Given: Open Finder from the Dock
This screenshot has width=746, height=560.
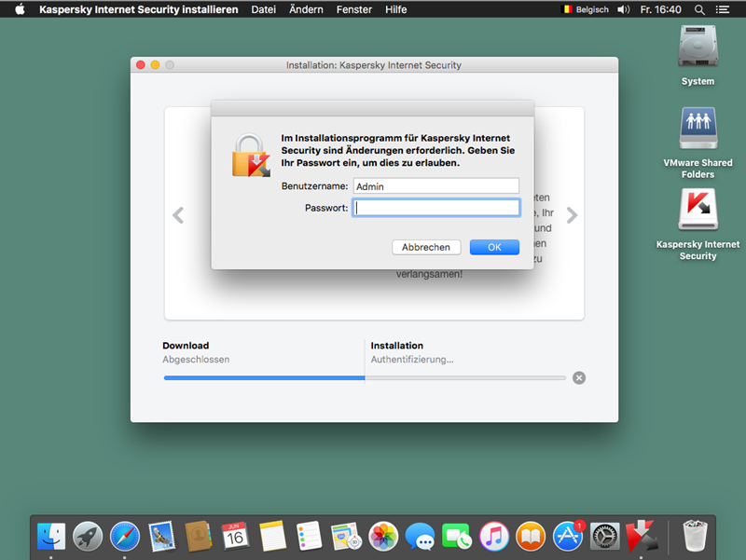Looking at the screenshot, I should coord(51,536).
